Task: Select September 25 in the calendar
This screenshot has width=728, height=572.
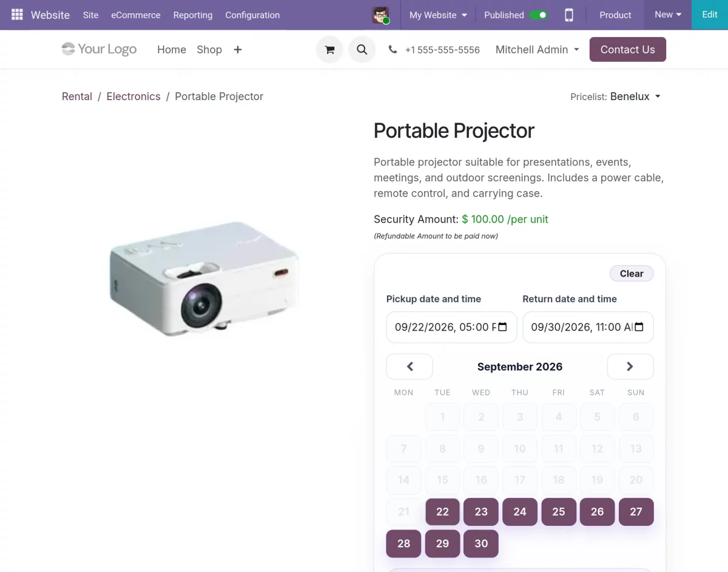Action: click(559, 511)
